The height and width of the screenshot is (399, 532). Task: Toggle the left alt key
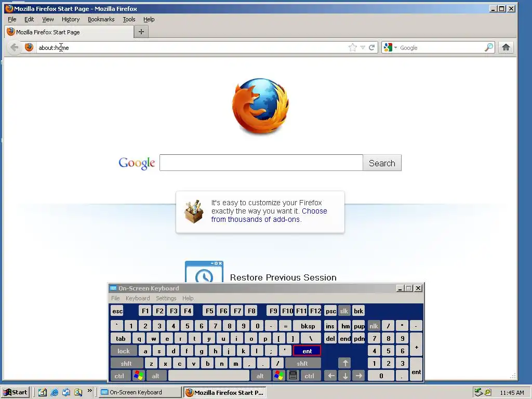[x=155, y=376]
